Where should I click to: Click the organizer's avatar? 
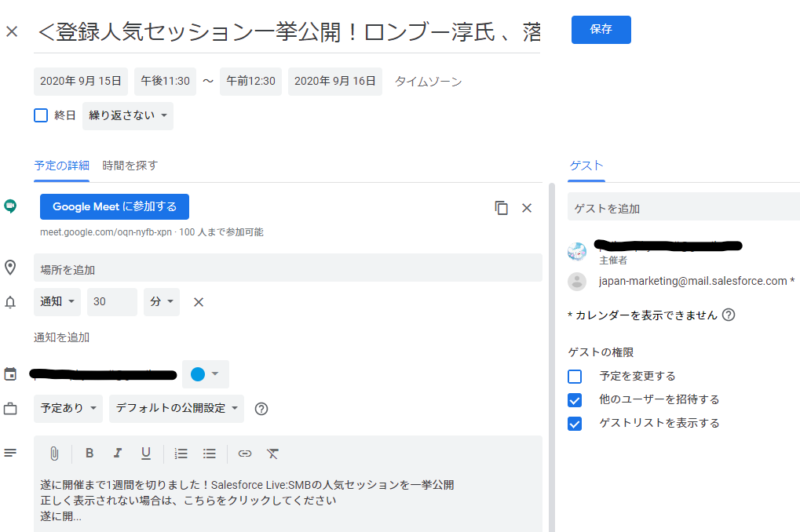pyautogui.click(x=577, y=251)
